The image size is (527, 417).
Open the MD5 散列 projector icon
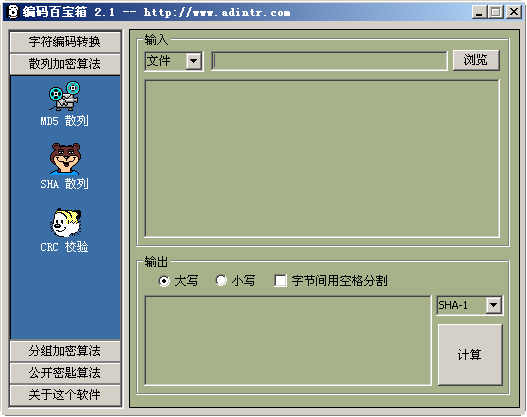tap(64, 96)
